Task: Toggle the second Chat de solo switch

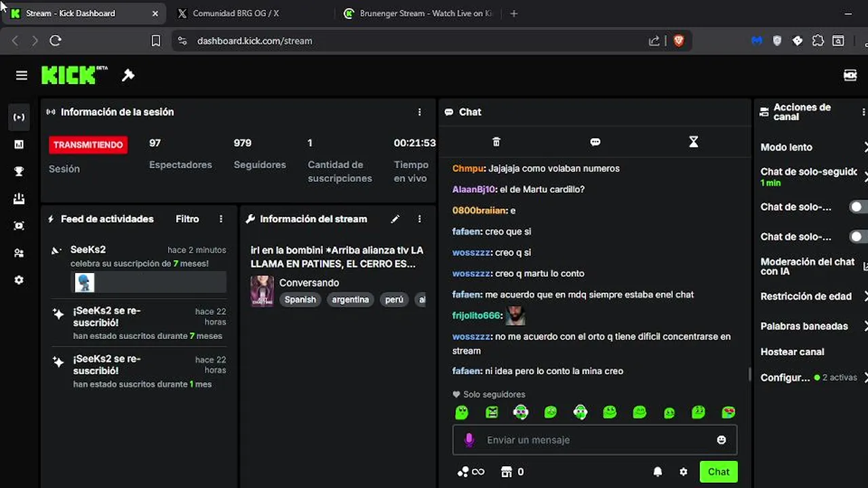Action: click(859, 237)
